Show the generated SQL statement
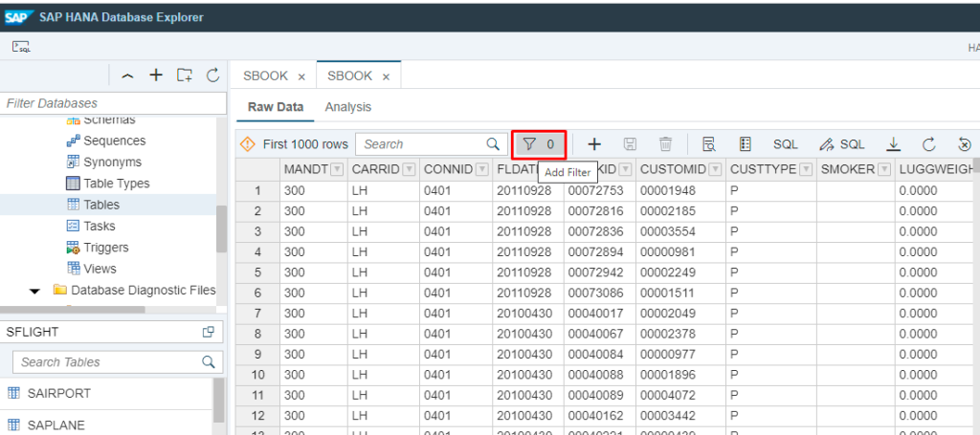The height and width of the screenshot is (435, 980). click(786, 144)
